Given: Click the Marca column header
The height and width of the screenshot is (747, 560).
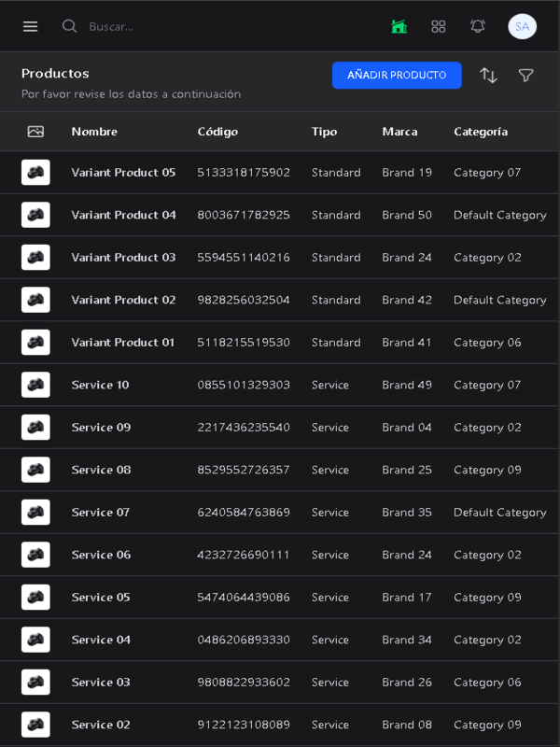Looking at the screenshot, I should pos(399,132).
